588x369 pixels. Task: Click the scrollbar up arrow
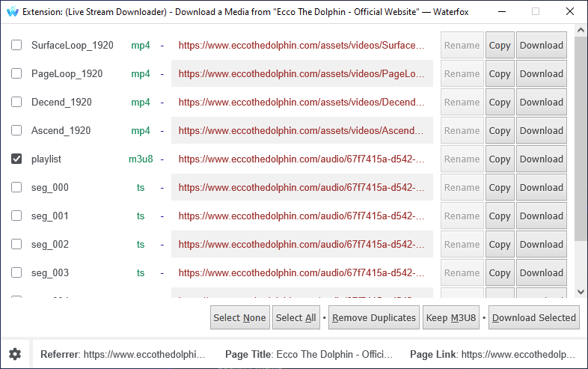[581, 30]
